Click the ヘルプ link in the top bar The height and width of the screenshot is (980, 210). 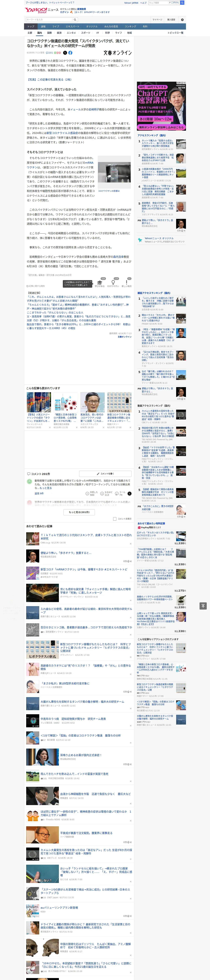click(143, 3)
